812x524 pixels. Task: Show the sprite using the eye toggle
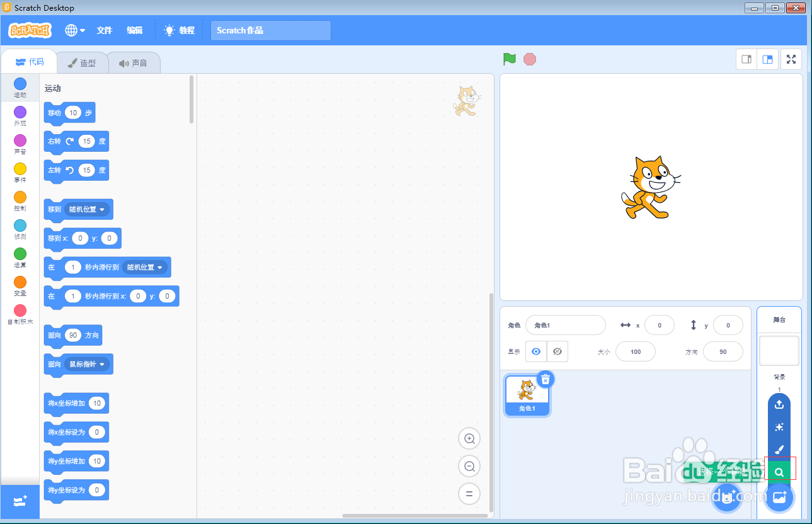[x=535, y=351]
